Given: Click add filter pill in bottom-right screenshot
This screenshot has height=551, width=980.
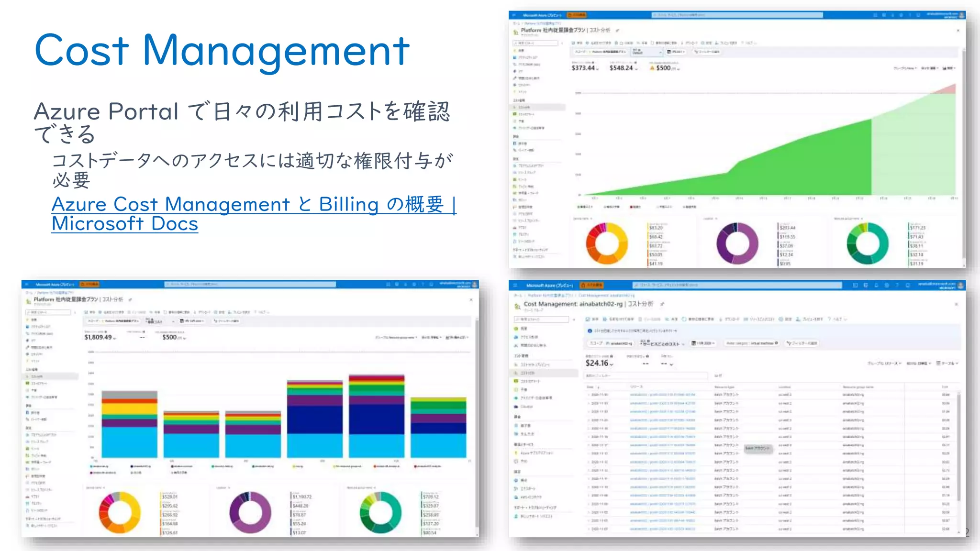Looking at the screenshot, I should point(802,343).
